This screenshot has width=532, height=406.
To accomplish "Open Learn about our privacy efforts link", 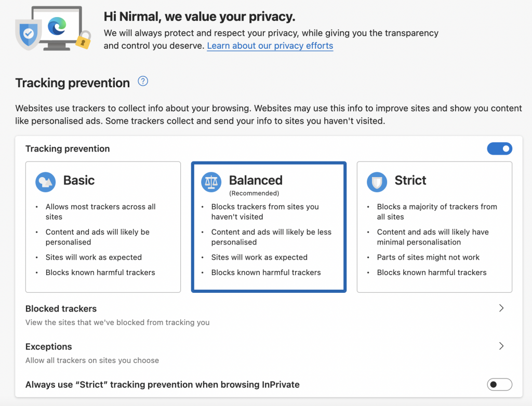I will coord(270,46).
